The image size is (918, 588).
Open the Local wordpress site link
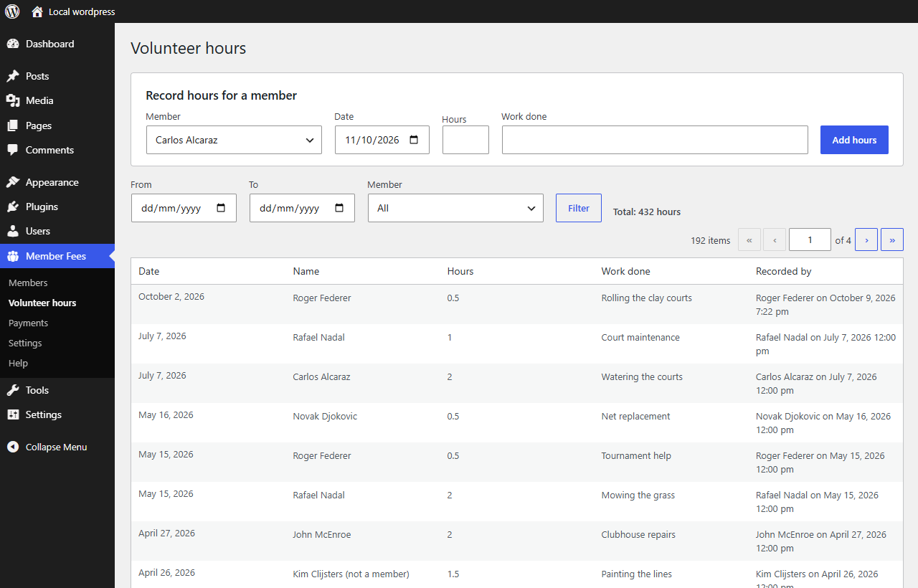pyautogui.click(x=82, y=11)
